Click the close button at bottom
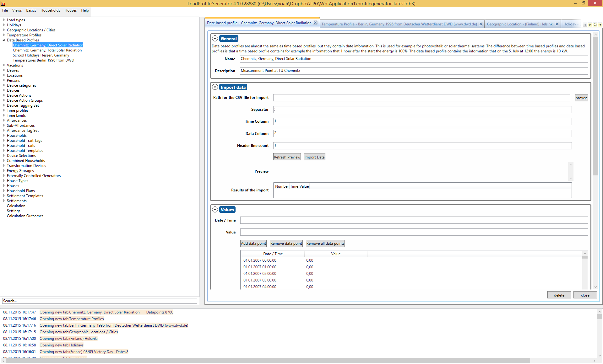603x364 pixels. (585, 295)
